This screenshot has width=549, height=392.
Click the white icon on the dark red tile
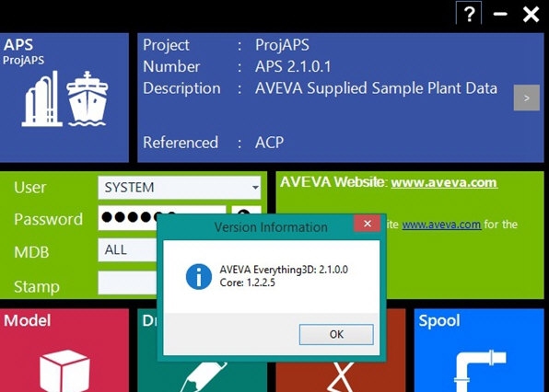(341, 377)
